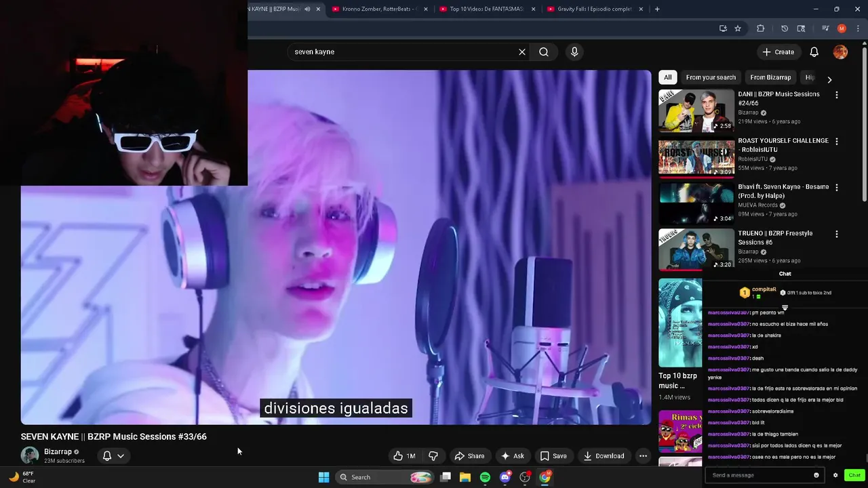Open Bhavi ft. Seven Kayne thumbnail

(x=696, y=203)
